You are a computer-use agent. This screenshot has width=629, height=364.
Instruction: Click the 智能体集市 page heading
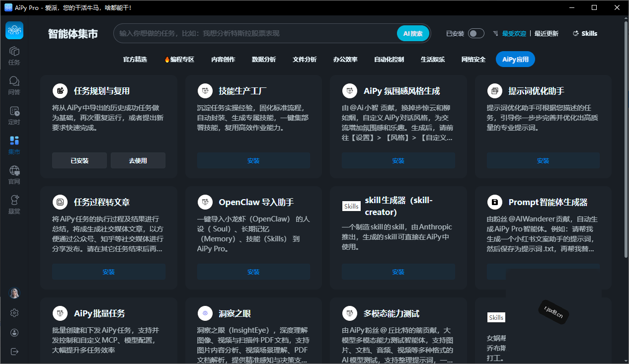(73, 33)
